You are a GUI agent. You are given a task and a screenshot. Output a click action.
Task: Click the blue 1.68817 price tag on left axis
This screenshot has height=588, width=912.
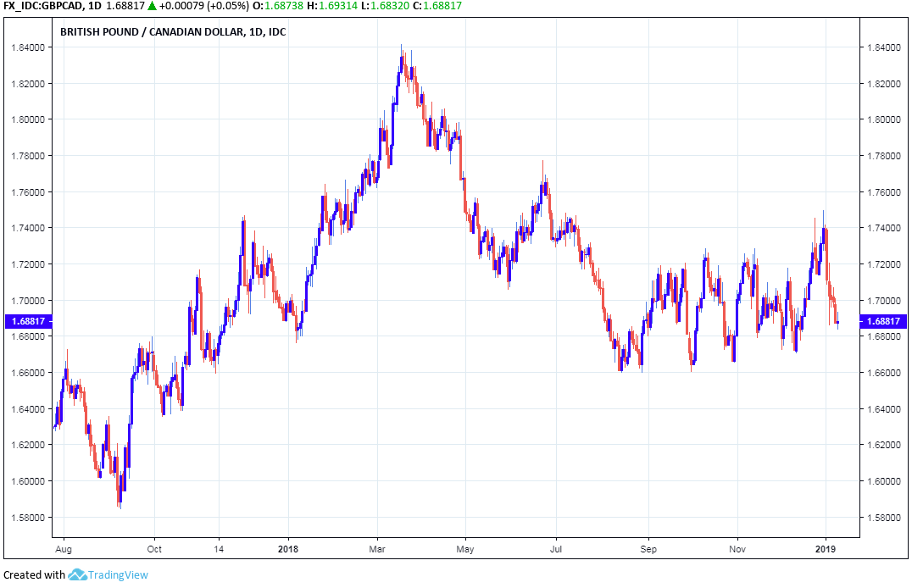[x=27, y=321]
